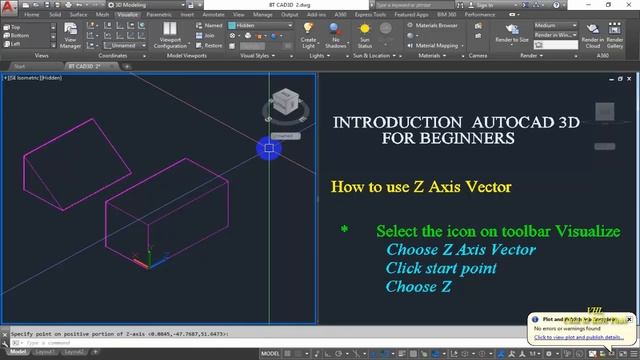The height and width of the screenshot is (360, 640).
Task: Open the Performance ribbon tab
Action: (480, 15)
